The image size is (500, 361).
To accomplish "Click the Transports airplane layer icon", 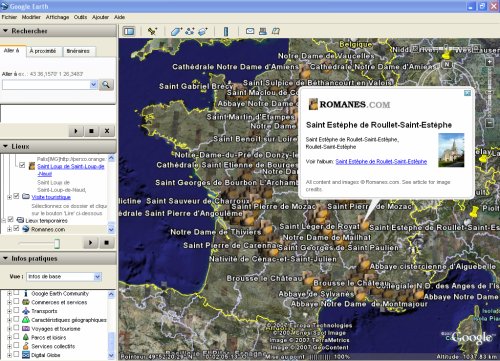I will 26,311.
